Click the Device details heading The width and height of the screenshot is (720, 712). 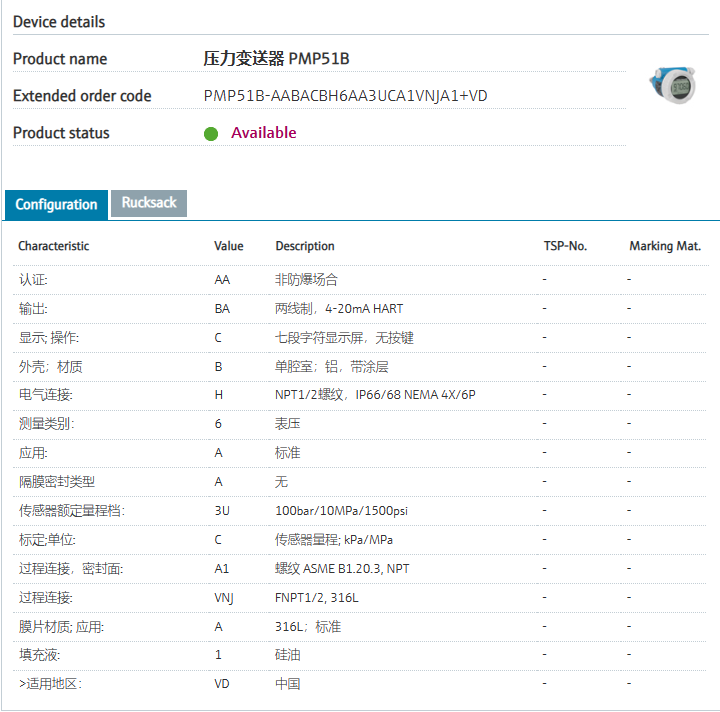click(59, 22)
